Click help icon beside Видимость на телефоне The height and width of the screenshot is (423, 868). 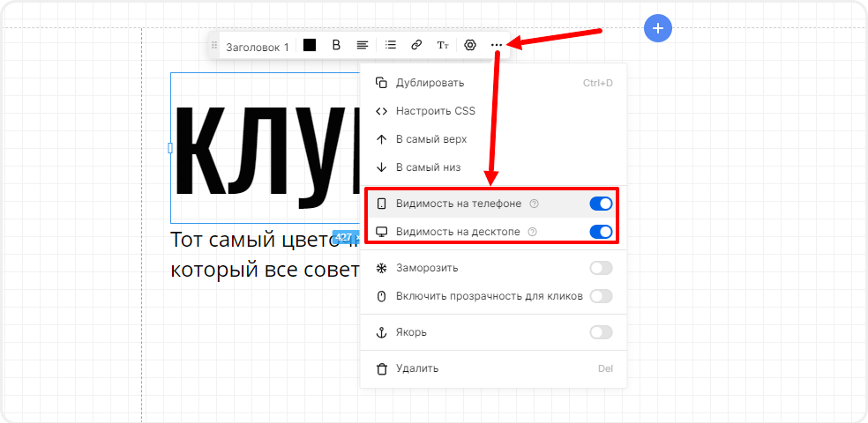(534, 204)
